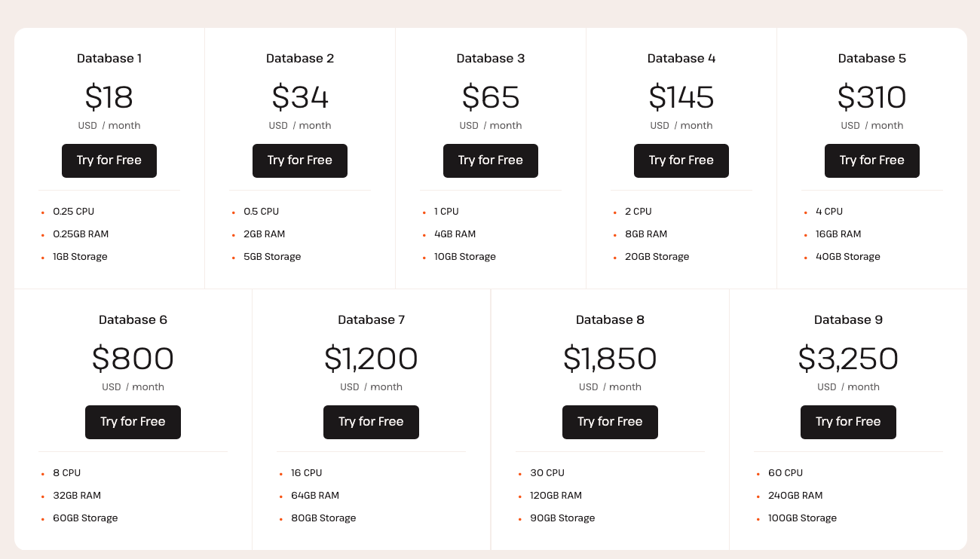The width and height of the screenshot is (980, 559).
Task: Click Try for Free under Database 7
Action: coord(371,422)
